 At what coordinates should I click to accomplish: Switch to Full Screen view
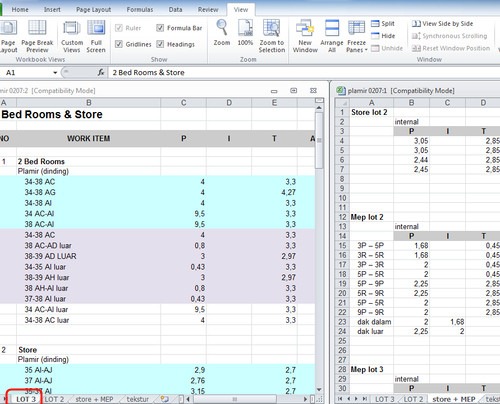pos(96,36)
